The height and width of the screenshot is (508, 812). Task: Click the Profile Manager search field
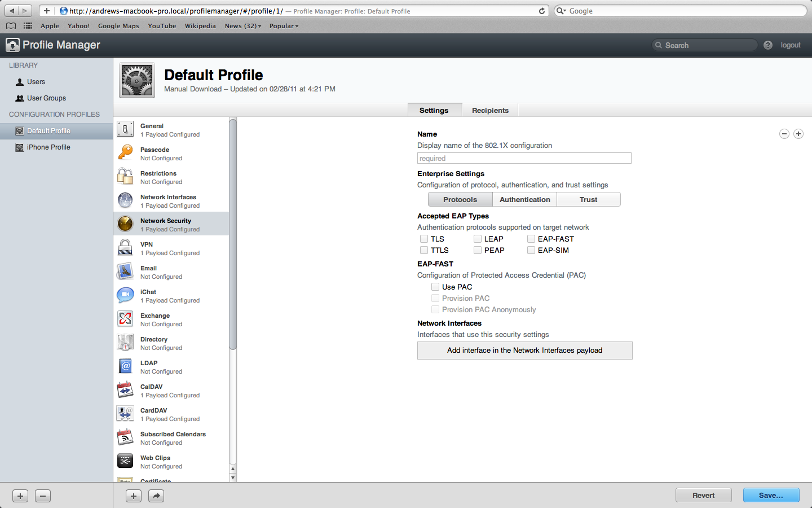705,45
